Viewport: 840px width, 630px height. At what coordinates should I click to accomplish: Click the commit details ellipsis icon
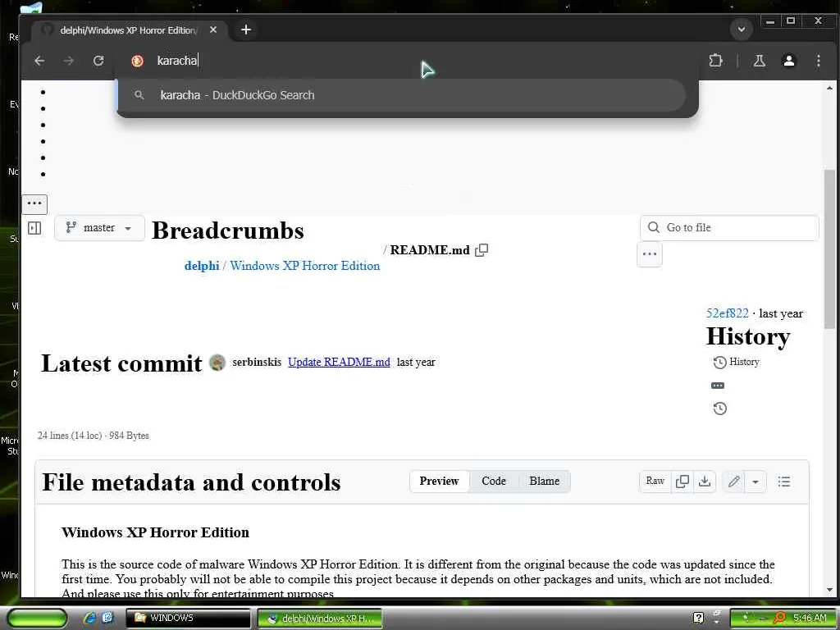(x=717, y=386)
